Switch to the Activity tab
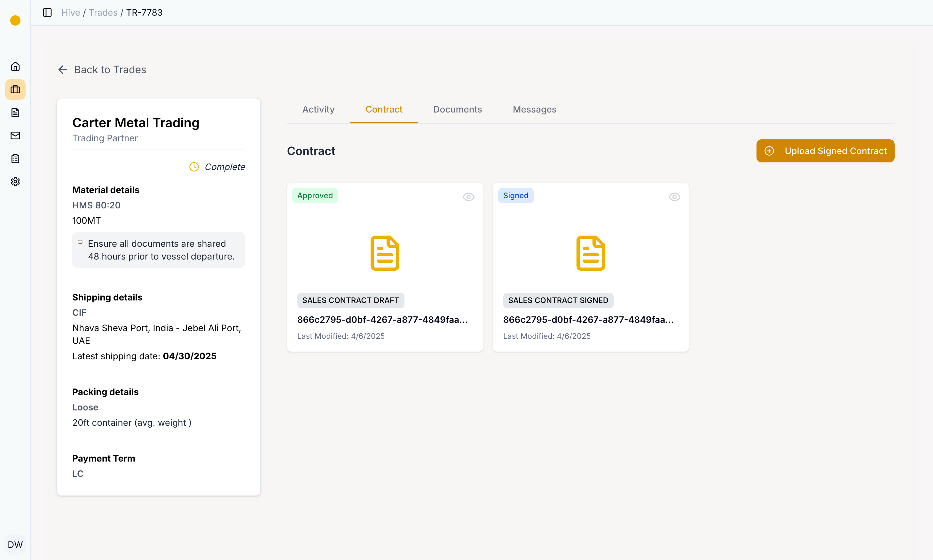This screenshot has width=933, height=560. coord(318,109)
